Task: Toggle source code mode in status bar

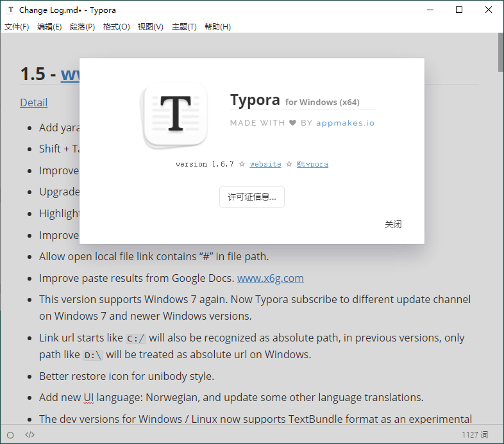Action: (x=29, y=435)
